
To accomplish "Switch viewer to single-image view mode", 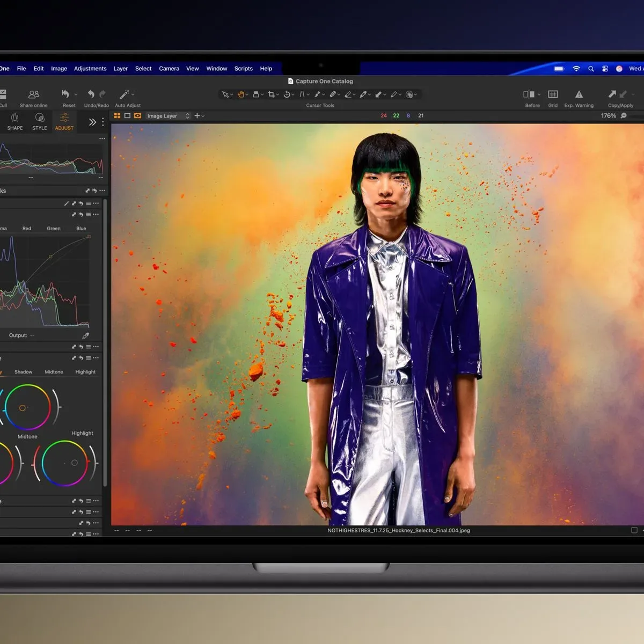I will tap(127, 115).
